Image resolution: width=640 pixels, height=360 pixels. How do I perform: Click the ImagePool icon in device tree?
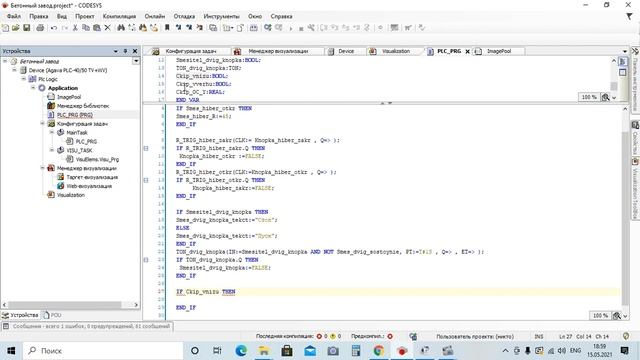pyautogui.click(x=51, y=97)
